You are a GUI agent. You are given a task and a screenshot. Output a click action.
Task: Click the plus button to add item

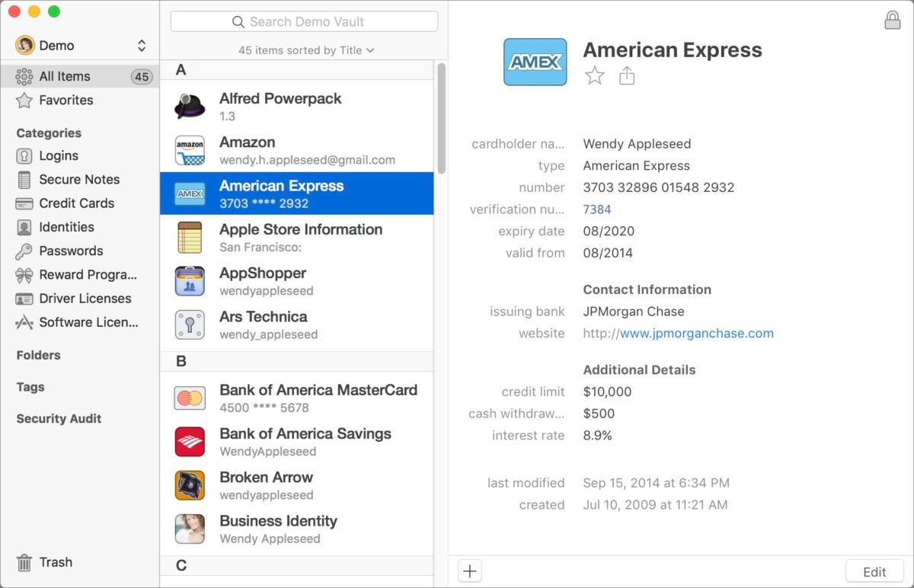coord(470,570)
